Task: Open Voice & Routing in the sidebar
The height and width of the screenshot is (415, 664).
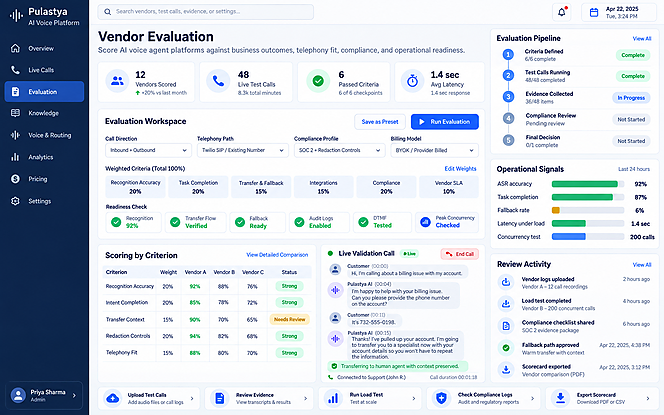Action: (44, 135)
